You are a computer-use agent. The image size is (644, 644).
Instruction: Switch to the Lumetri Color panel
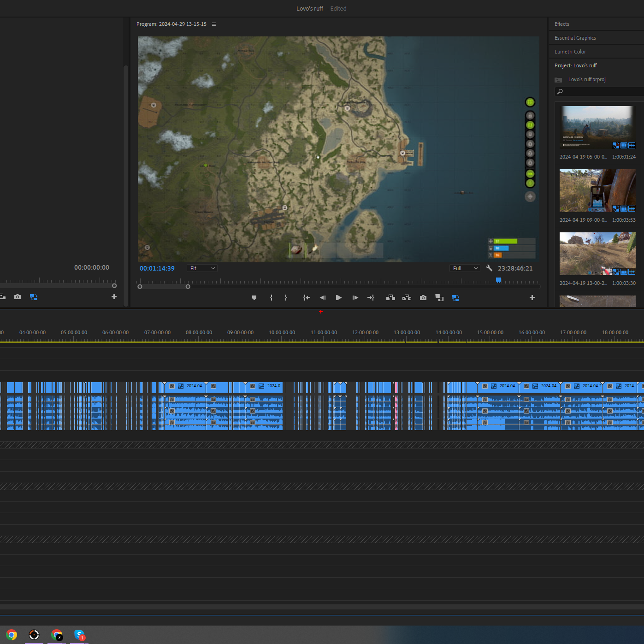570,52
